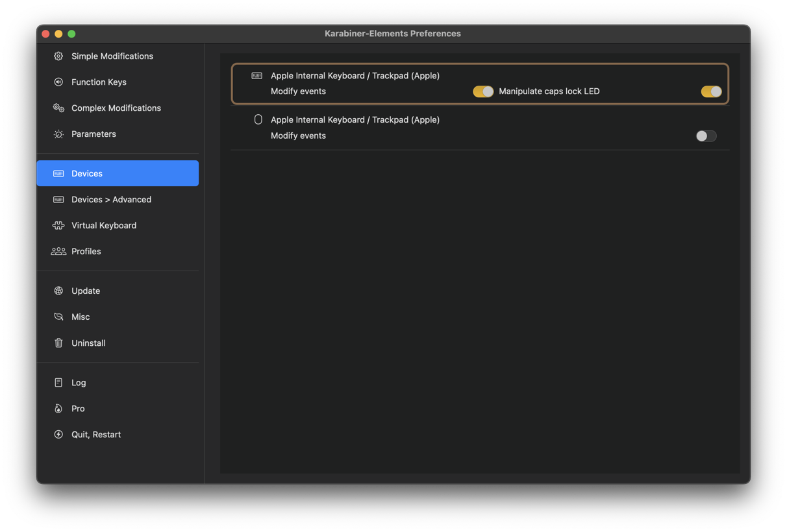
Task: Open the Misc pane label
Action: tap(81, 317)
